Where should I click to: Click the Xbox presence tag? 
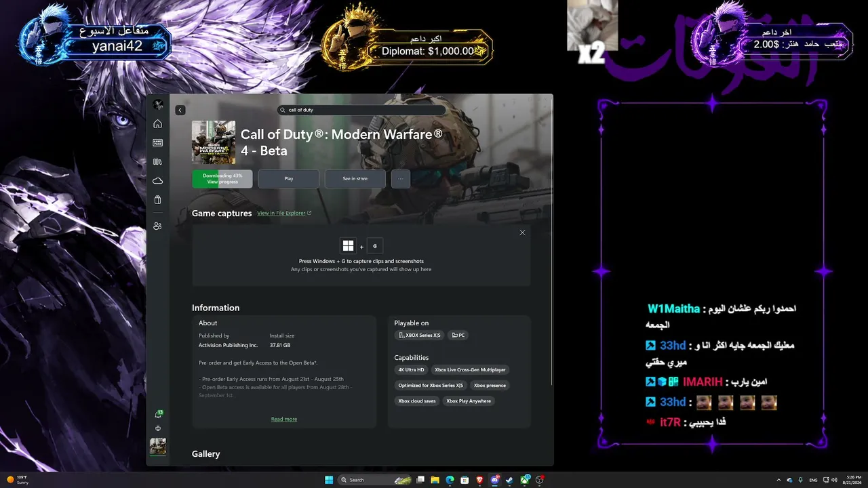pos(490,386)
